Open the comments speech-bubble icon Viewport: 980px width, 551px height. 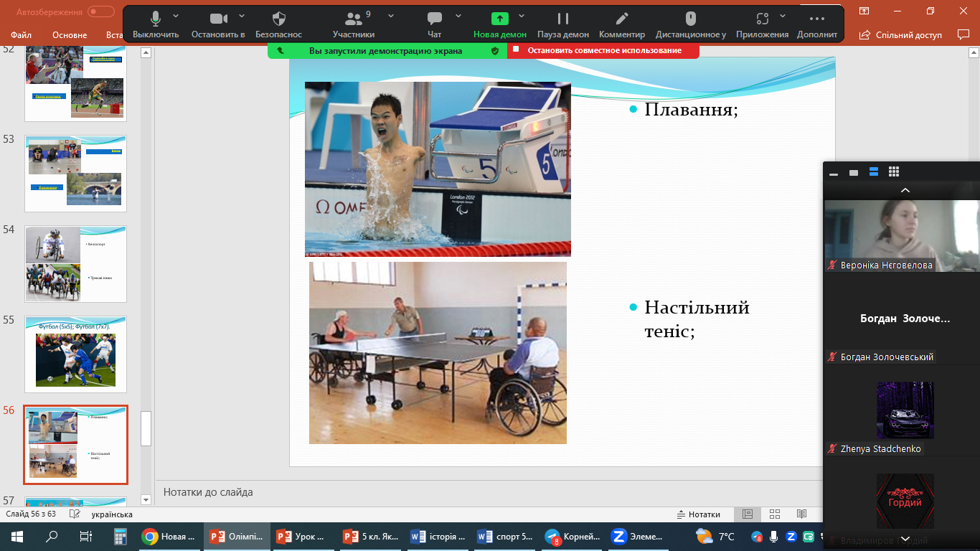point(963,34)
